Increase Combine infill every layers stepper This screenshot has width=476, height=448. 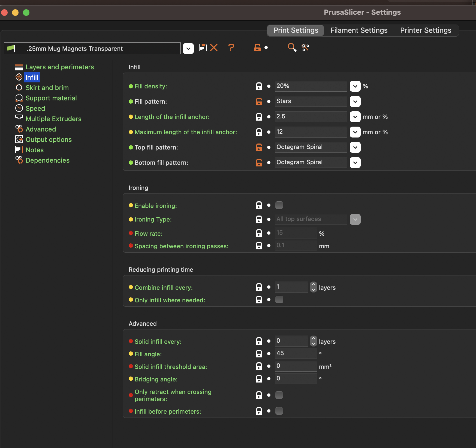[314, 284]
